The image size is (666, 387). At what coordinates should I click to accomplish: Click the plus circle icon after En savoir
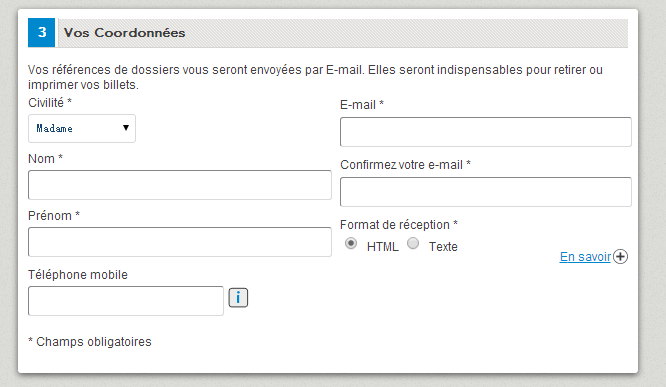tap(620, 257)
